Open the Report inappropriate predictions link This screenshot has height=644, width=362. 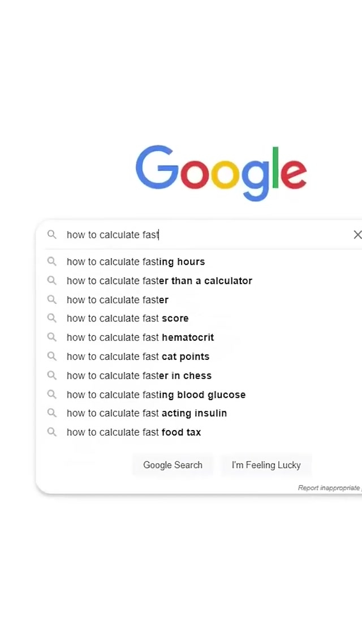(x=329, y=488)
